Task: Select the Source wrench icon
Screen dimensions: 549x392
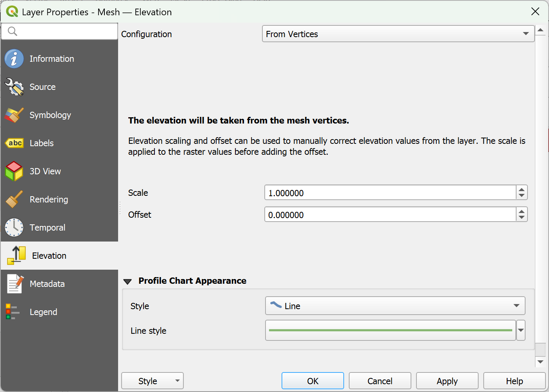Action: [x=14, y=87]
